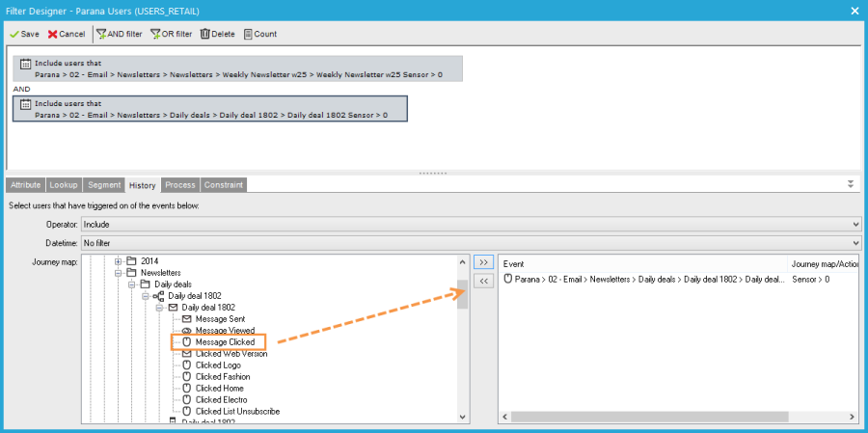Switch to the Attribute tab
Screen dimensions: 868x433
tap(25, 184)
